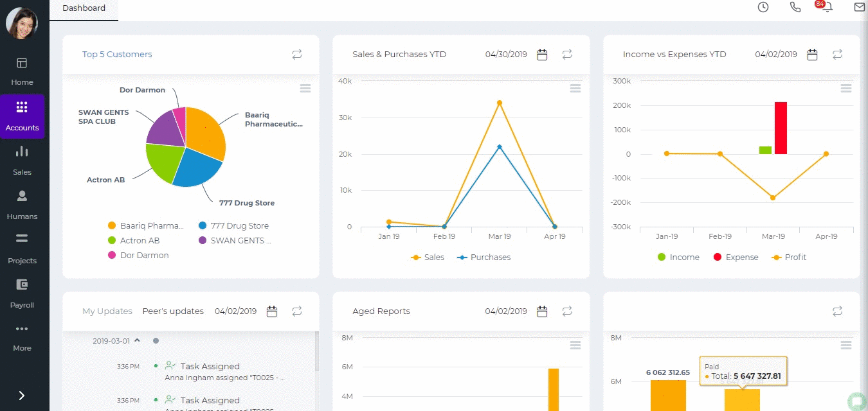Screen dimensions: 868x411
Task: Open the mail envelope icon
Action: [x=859, y=7]
